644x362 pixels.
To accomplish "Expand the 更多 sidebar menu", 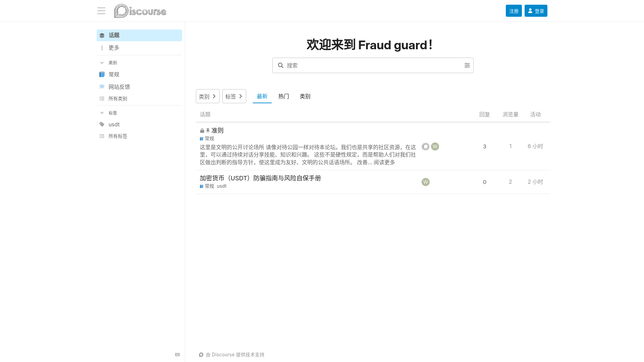I will point(139,48).
